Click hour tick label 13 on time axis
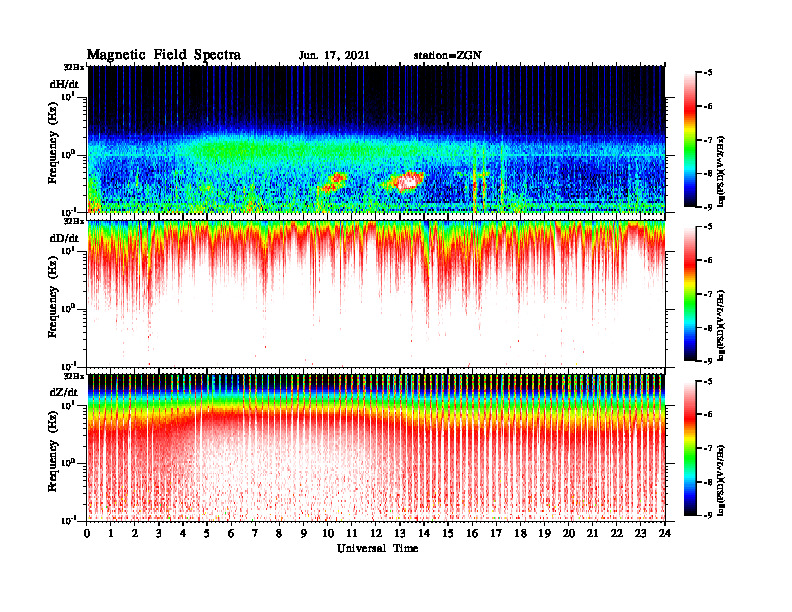792x612 pixels. coord(400,534)
